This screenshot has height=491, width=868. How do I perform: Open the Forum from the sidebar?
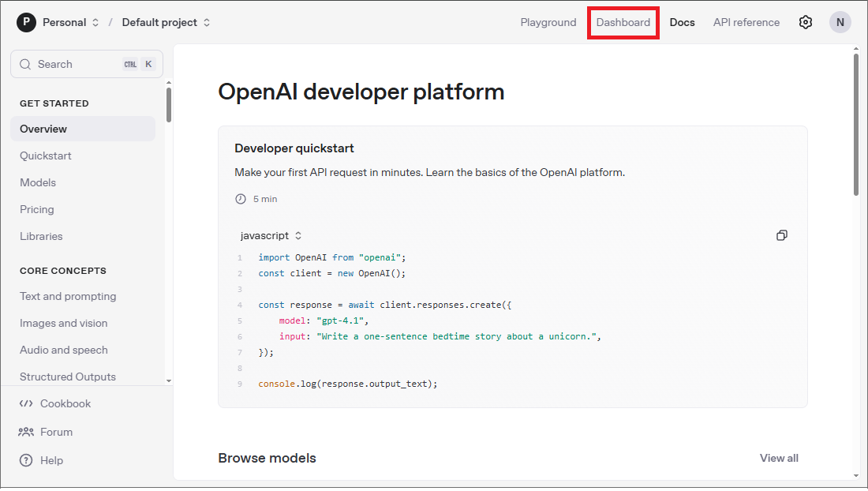(55, 432)
